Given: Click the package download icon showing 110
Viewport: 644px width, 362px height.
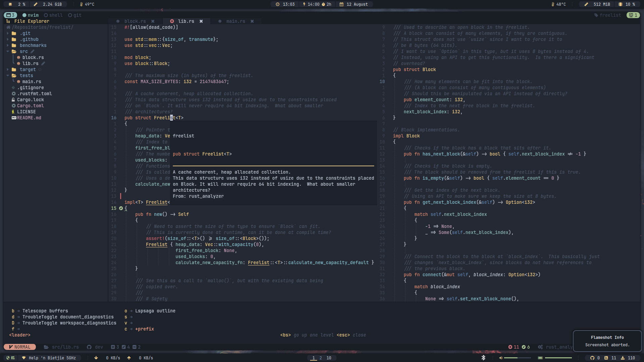Looking at the screenshot, I should pyautogui.click(x=623, y=358).
